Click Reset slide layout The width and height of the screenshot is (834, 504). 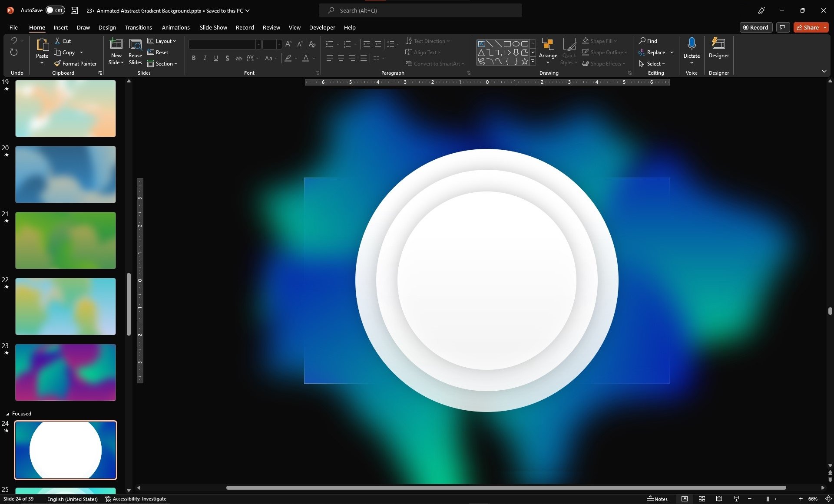158,52
